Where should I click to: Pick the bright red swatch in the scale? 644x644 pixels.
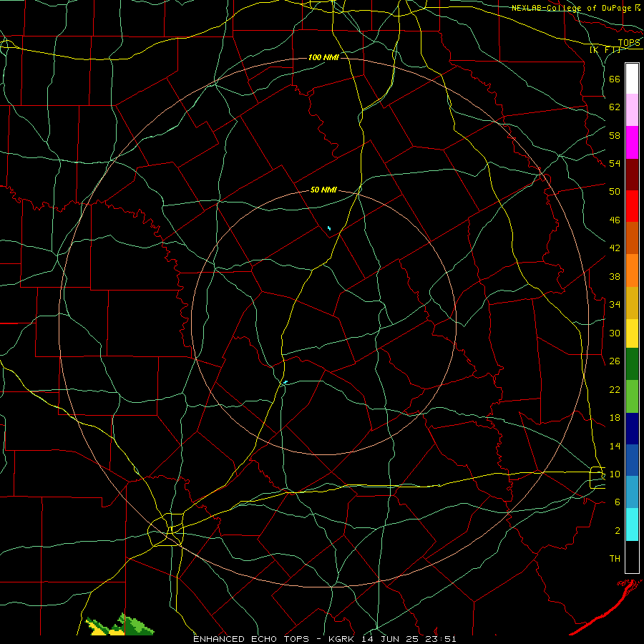pyautogui.click(x=632, y=206)
